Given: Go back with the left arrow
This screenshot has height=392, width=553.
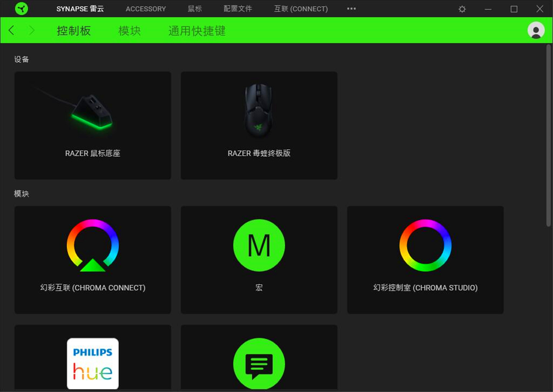Looking at the screenshot, I should [x=11, y=30].
